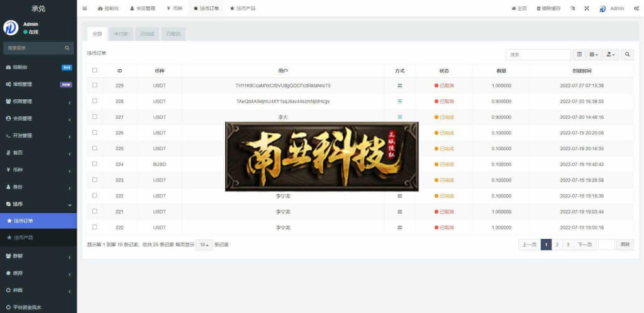
Task: Click the 清除缓存 trash icon
Action: pyautogui.click(x=538, y=8)
